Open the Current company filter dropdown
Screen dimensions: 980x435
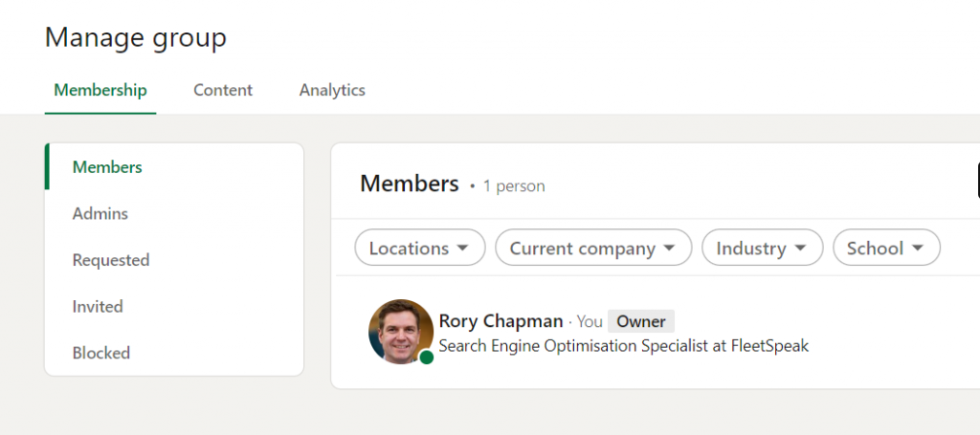(593, 248)
